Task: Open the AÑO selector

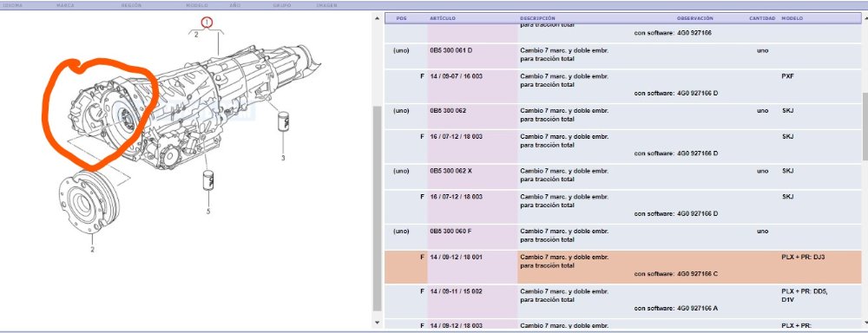Action: pos(234,5)
